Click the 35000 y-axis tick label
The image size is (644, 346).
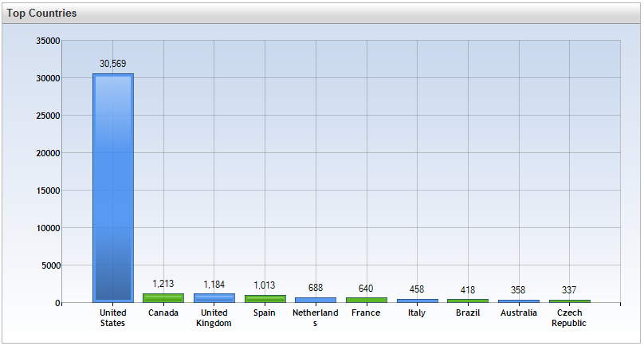[48, 41]
